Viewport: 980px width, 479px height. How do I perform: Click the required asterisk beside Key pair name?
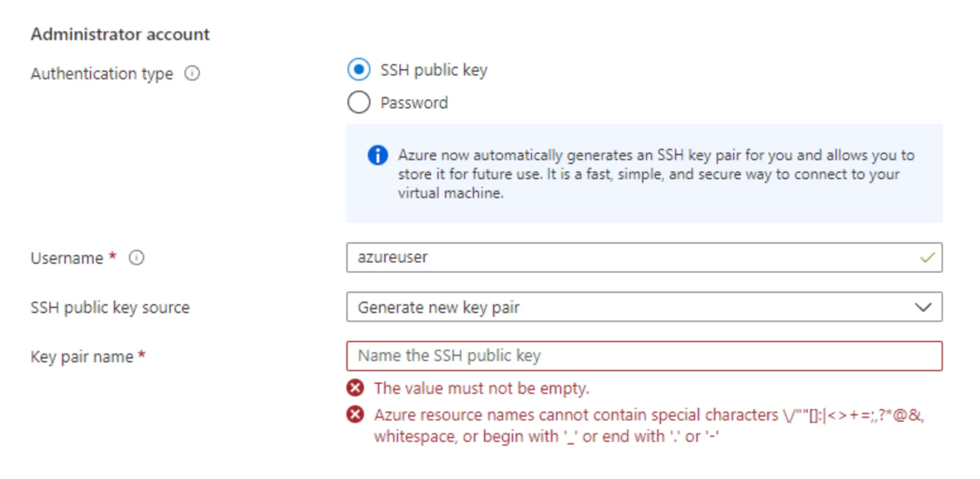click(x=141, y=356)
